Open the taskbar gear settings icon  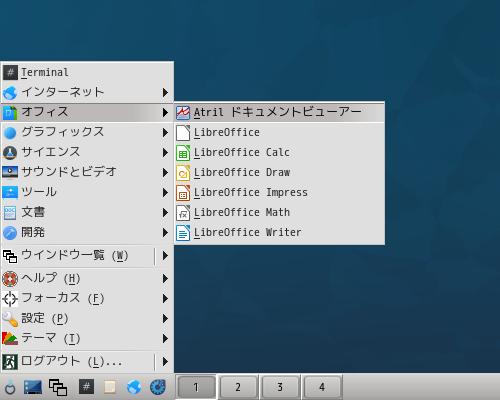click(158, 387)
